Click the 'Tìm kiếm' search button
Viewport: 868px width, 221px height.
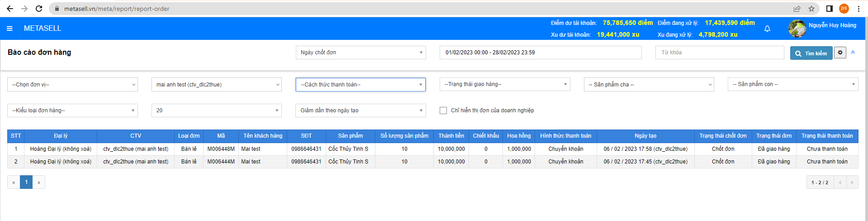tap(811, 53)
